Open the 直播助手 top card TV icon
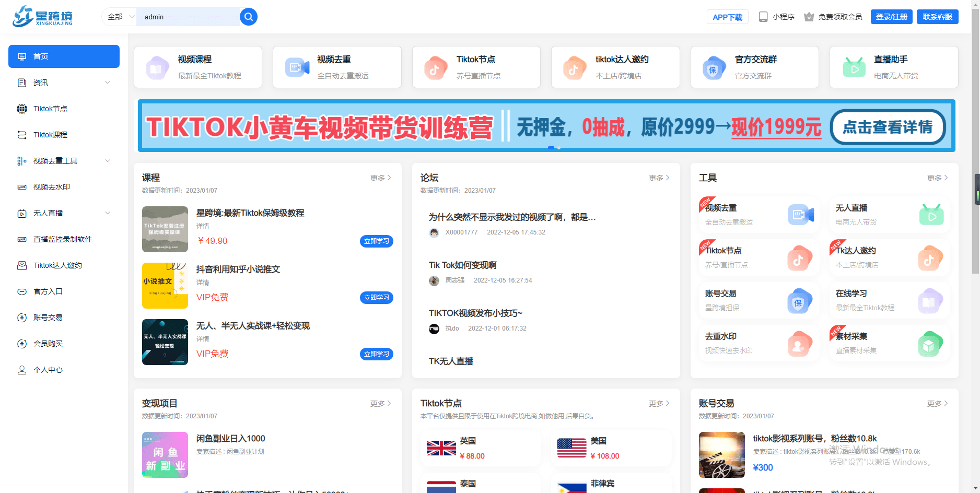Screen dimensions: 980x493 855,67
